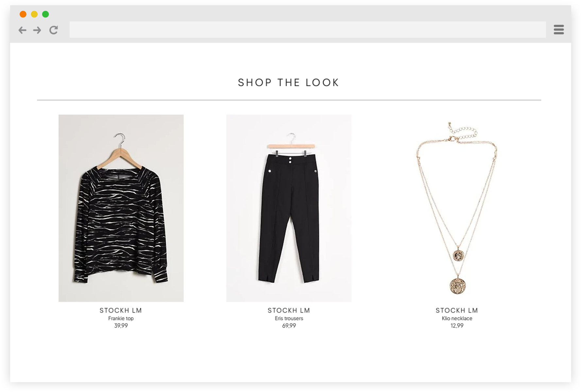Click the yellow minimize dot
Screen dimensions: 581x392
click(34, 14)
